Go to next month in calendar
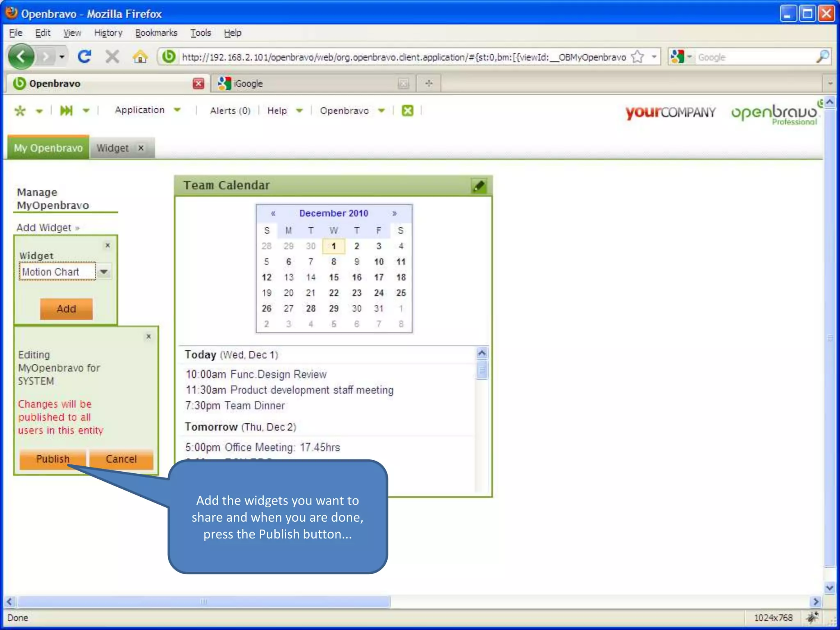Image resolution: width=840 pixels, height=630 pixels. point(395,213)
